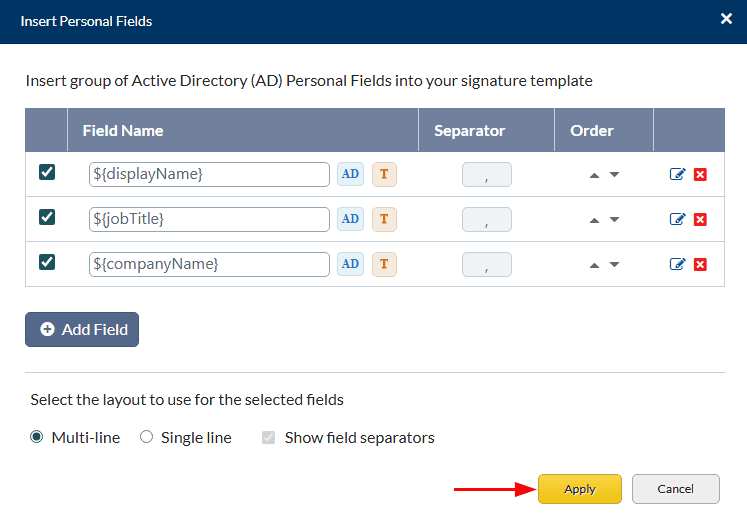Cancel the Insert Personal Fields dialog
The height and width of the screenshot is (527, 747).
676,489
